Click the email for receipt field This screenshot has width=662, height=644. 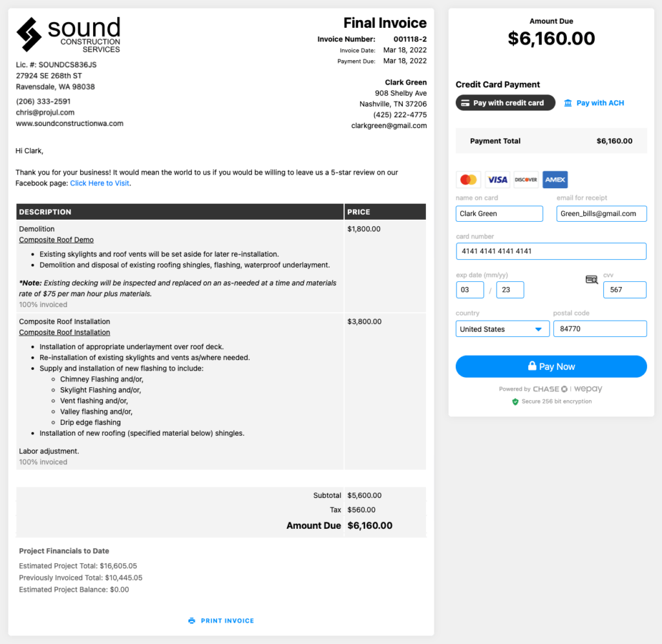tap(601, 213)
